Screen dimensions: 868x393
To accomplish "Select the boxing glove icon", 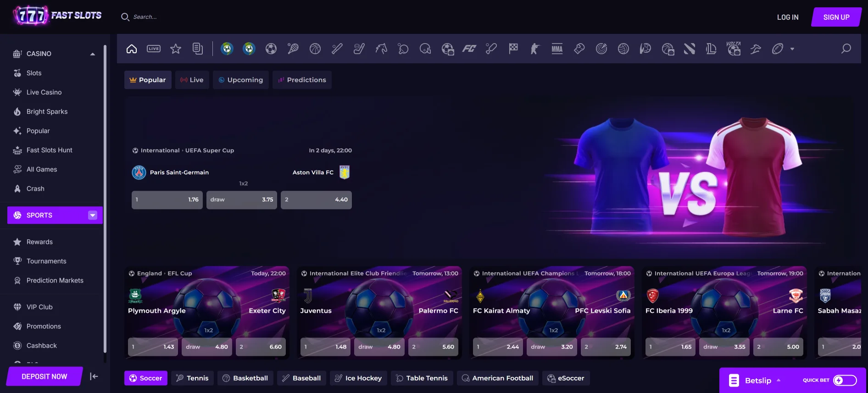I will (579, 49).
